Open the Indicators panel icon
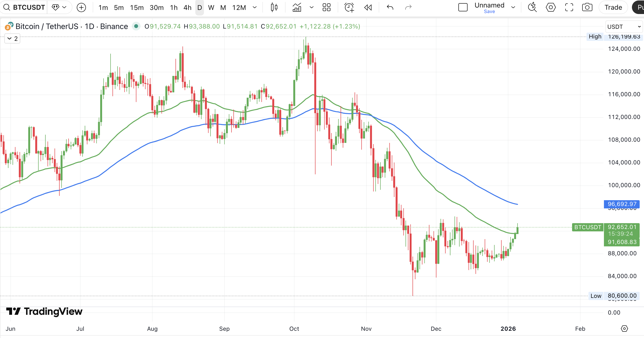The width and height of the screenshot is (644, 338). pos(297,7)
